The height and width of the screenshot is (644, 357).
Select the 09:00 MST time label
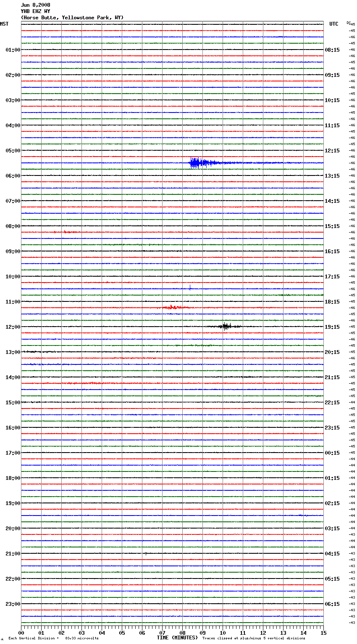13,251
